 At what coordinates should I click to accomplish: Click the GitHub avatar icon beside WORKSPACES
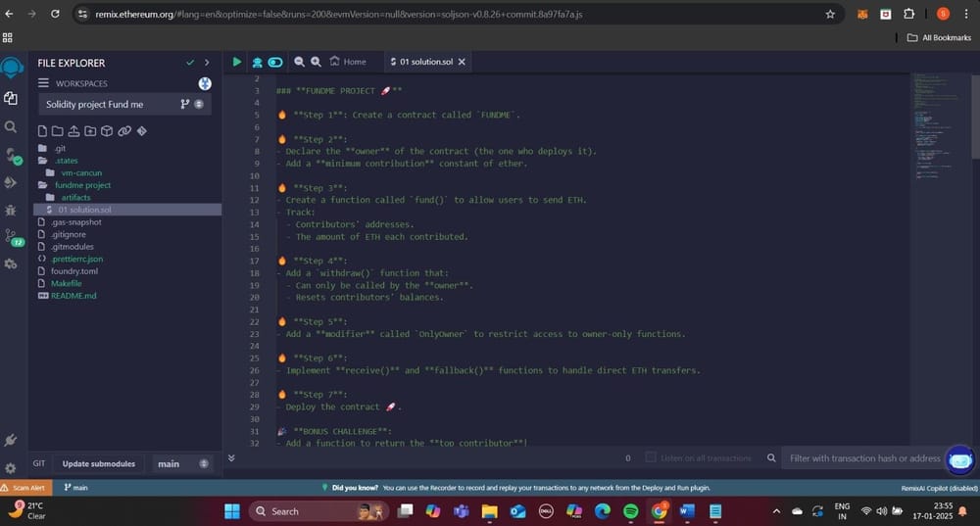(205, 83)
